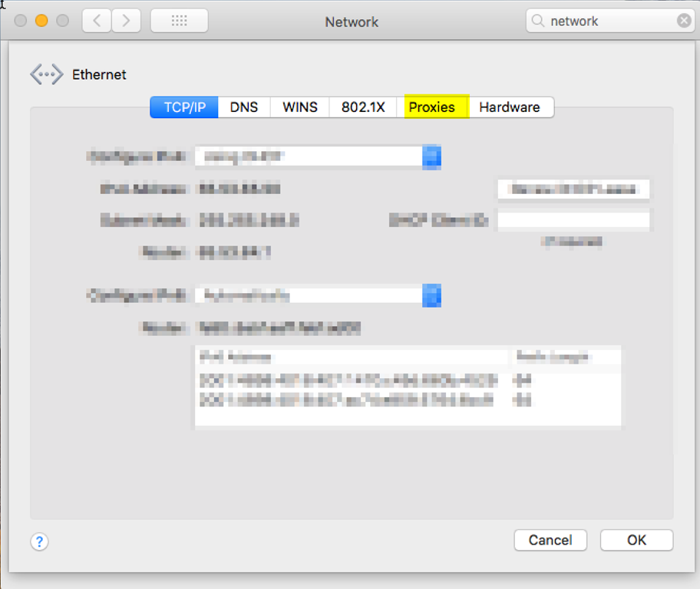Click the Cancel button
This screenshot has width=700, height=589.
click(550, 540)
